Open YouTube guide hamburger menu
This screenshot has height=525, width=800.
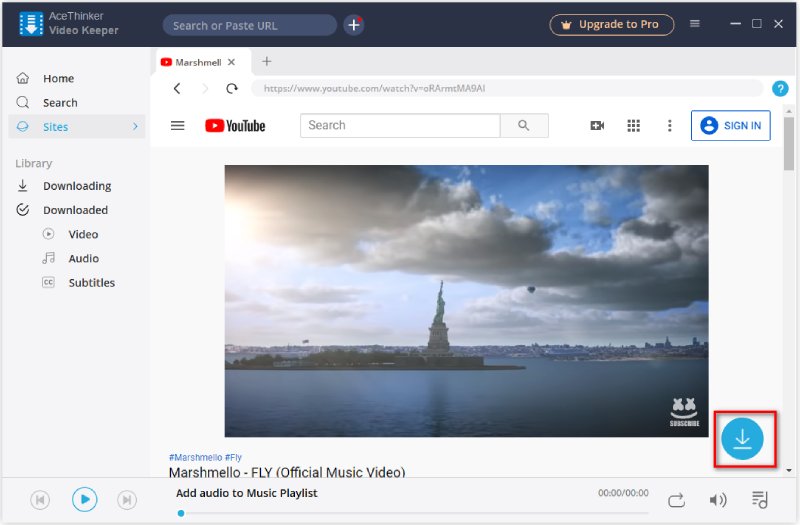click(x=178, y=126)
